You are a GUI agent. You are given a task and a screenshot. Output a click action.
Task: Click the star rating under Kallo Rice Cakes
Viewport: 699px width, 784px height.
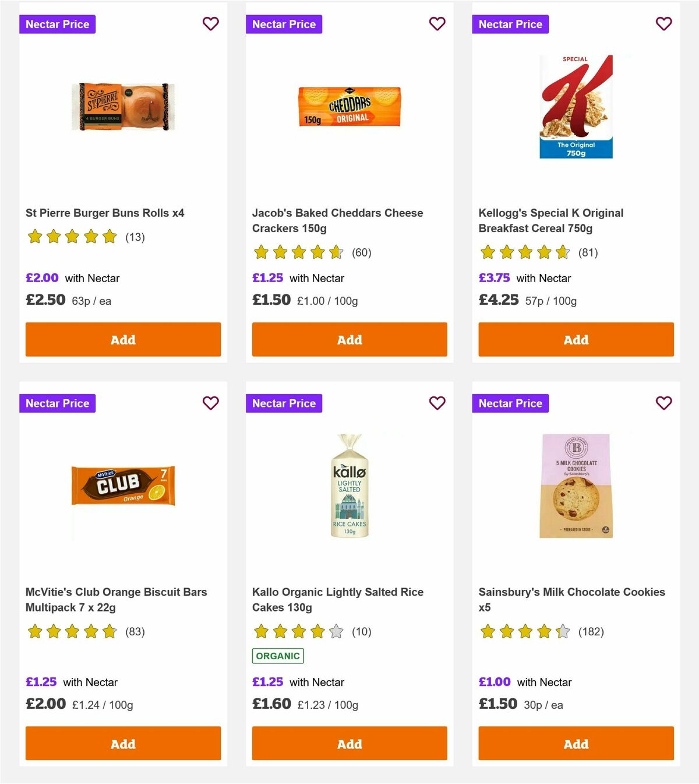tap(296, 631)
